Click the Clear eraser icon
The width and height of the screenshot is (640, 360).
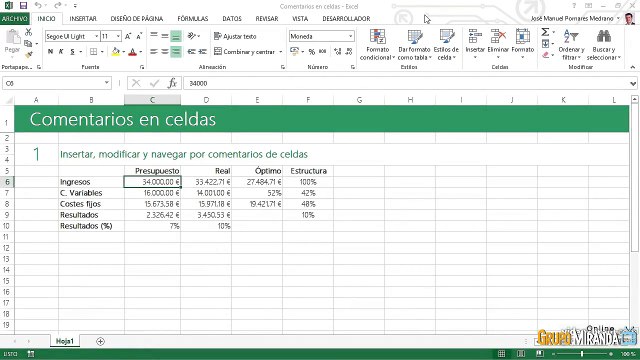(x=546, y=55)
